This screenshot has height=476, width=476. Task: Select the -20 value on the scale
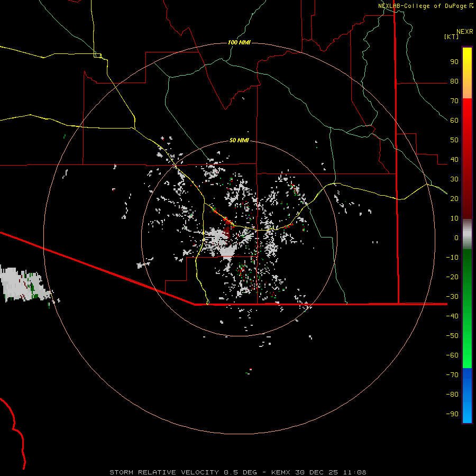coord(452,277)
